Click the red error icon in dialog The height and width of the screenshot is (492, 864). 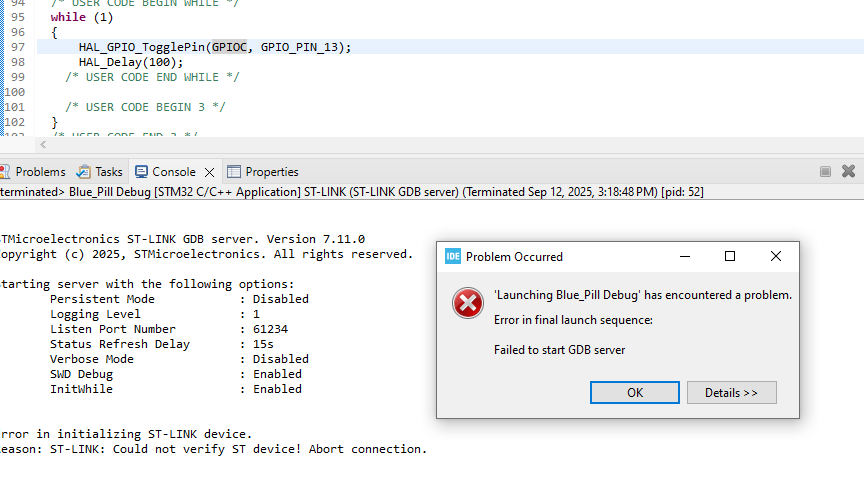pyautogui.click(x=468, y=303)
